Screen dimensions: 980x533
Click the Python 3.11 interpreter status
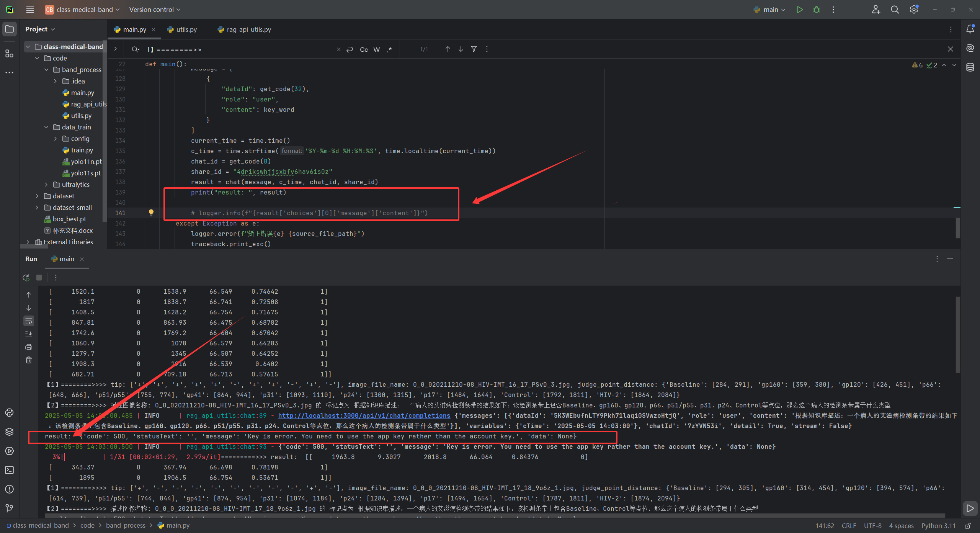(938, 526)
